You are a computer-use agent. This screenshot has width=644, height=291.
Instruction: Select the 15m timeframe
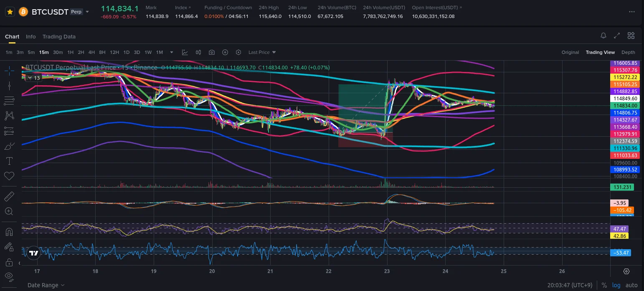[x=44, y=52]
